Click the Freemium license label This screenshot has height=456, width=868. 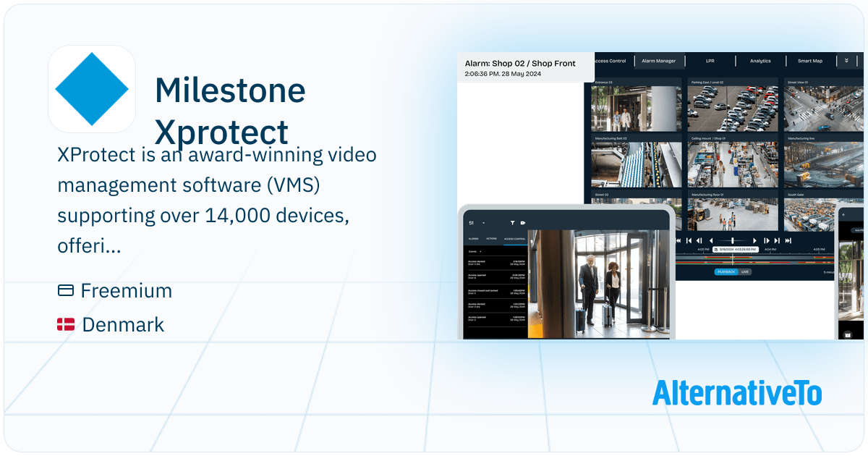[x=126, y=291]
